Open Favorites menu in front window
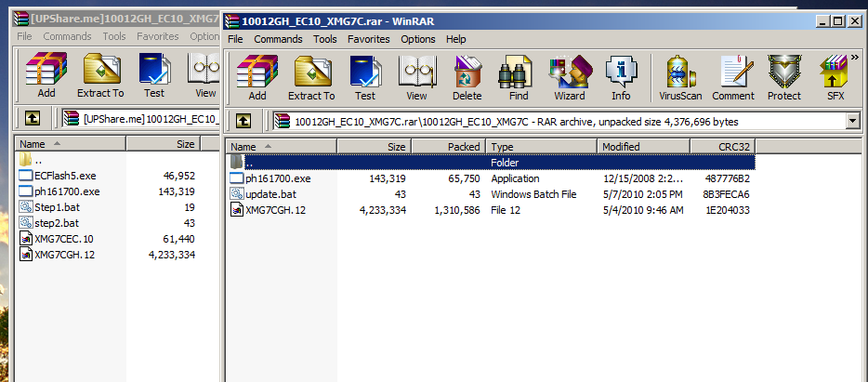Viewport: 868px width, 382px height. [369, 39]
